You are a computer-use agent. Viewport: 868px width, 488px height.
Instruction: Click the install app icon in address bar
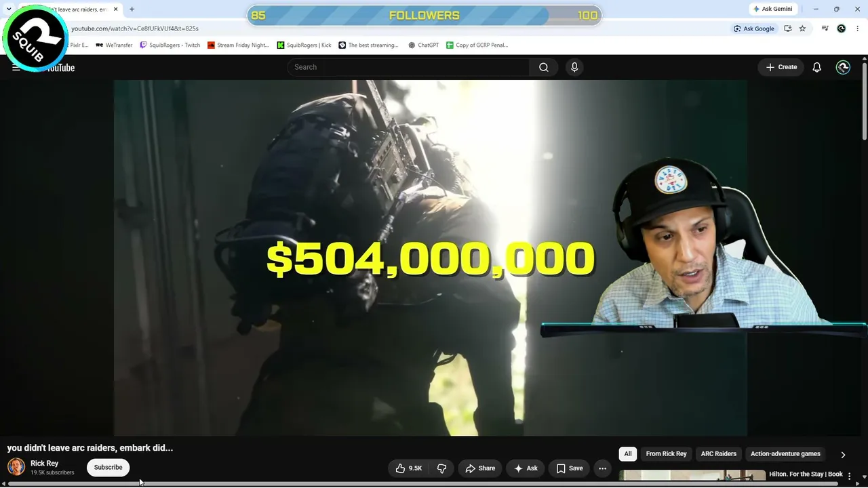click(787, 28)
